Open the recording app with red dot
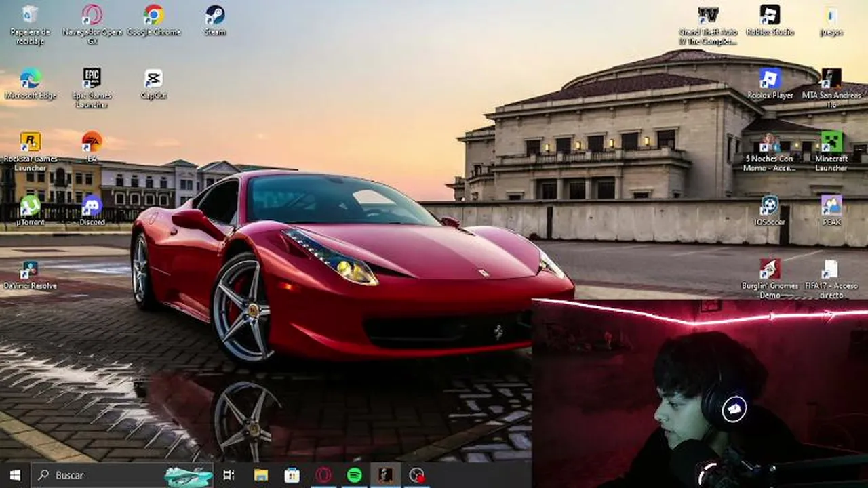Image resolution: width=868 pixels, height=488 pixels. 417,475
